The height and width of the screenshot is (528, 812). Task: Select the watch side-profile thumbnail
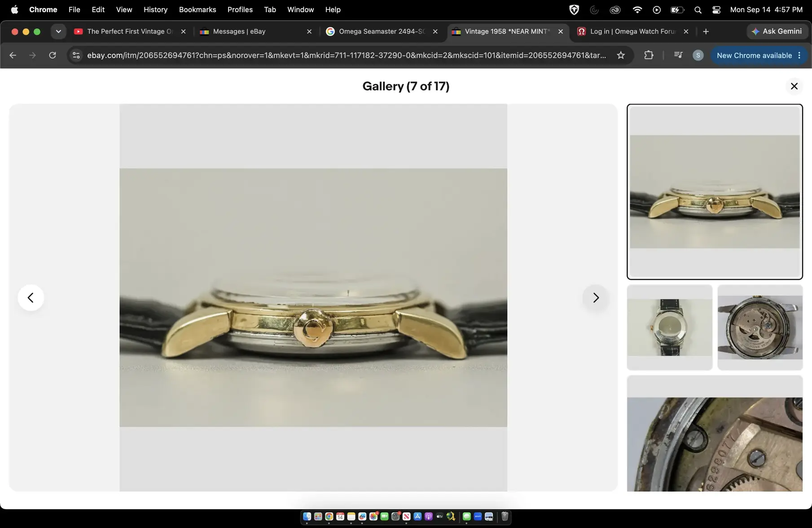[715, 192]
